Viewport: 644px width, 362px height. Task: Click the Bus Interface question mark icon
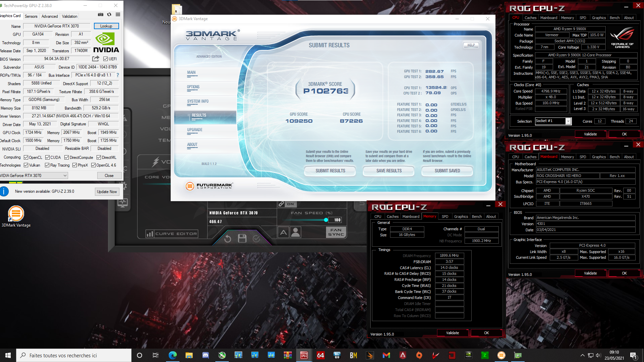[118, 75]
